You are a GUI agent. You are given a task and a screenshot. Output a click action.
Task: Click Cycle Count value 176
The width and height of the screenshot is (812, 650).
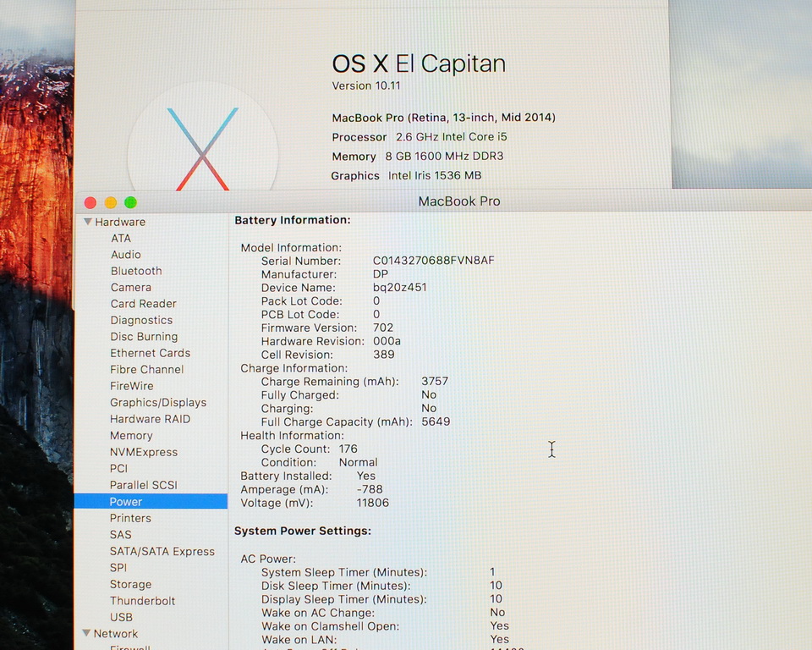click(348, 449)
